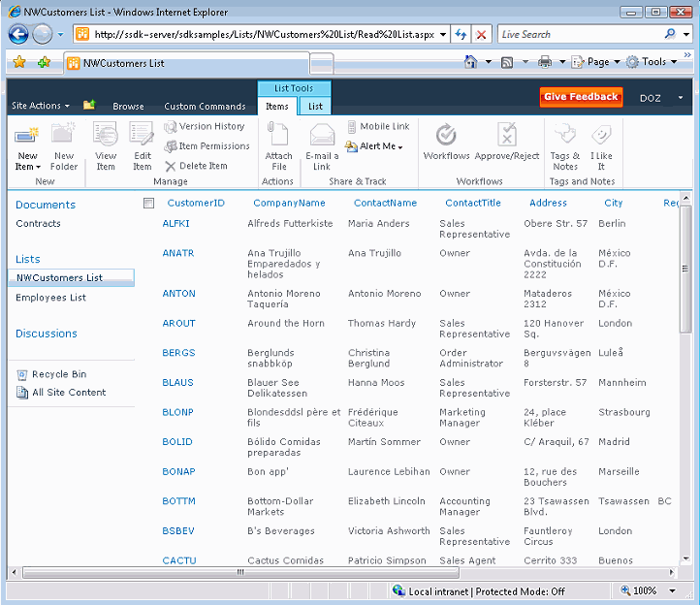
Task: Click the I Like It icon
Action: point(601,135)
